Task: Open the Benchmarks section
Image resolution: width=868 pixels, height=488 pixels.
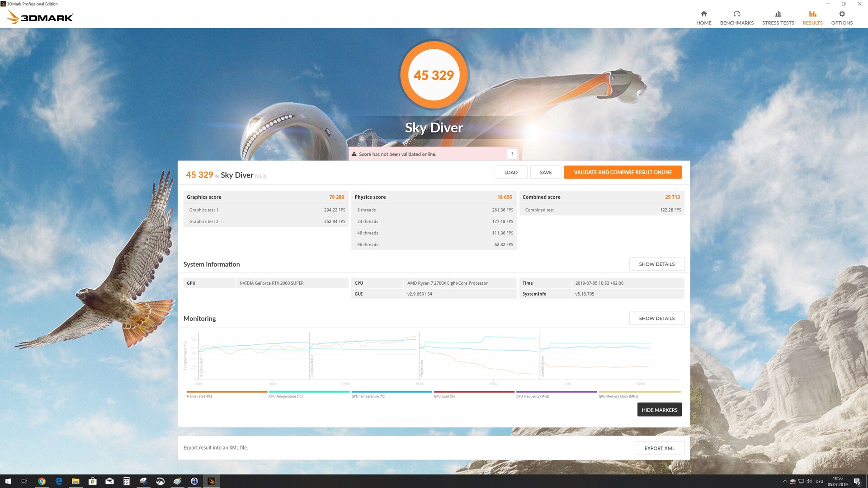Action: click(736, 18)
